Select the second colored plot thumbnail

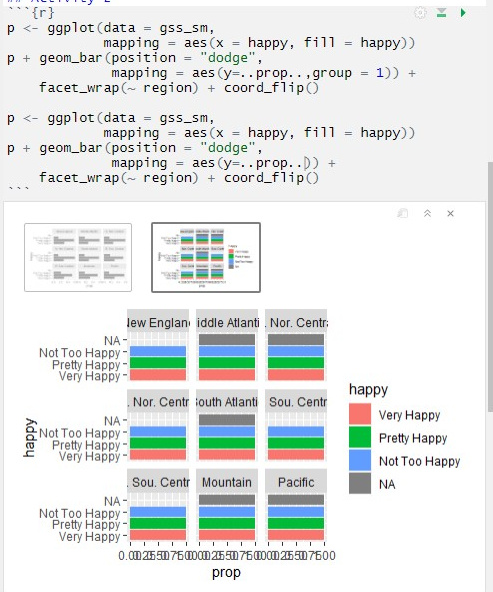206,257
